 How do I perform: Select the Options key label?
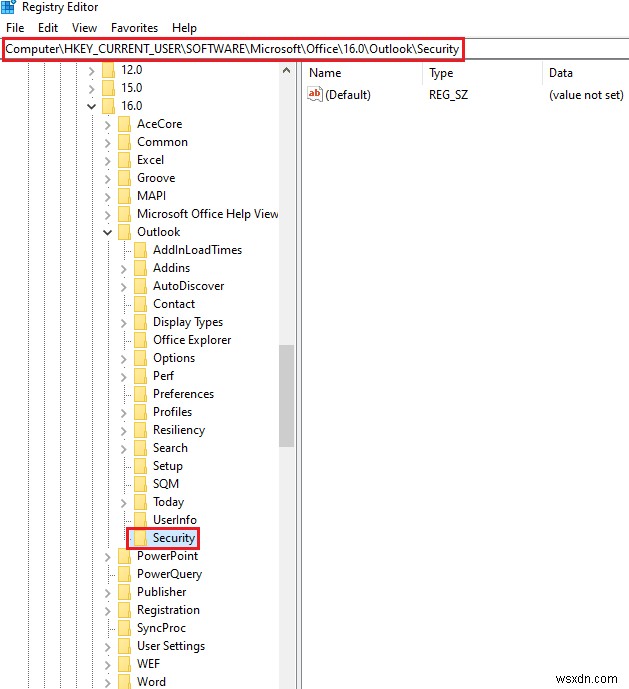[x=174, y=358]
